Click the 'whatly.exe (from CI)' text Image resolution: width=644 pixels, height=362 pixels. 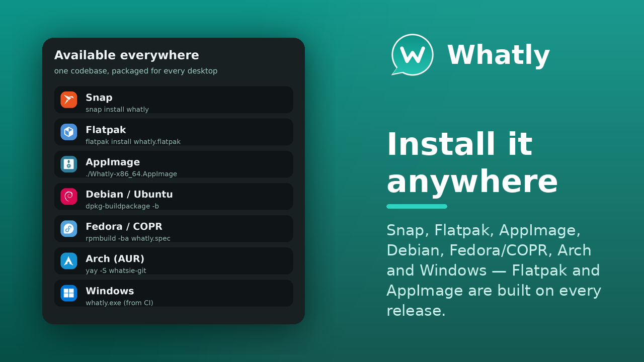119,302
